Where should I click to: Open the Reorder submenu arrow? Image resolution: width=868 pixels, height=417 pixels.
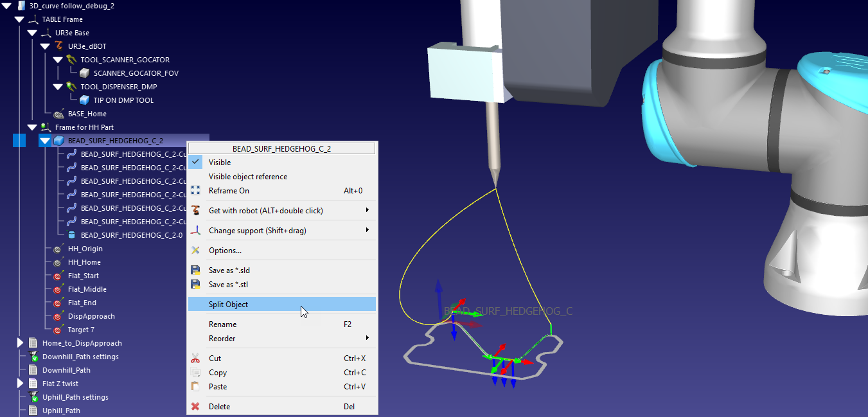pyautogui.click(x=367, y=339)
